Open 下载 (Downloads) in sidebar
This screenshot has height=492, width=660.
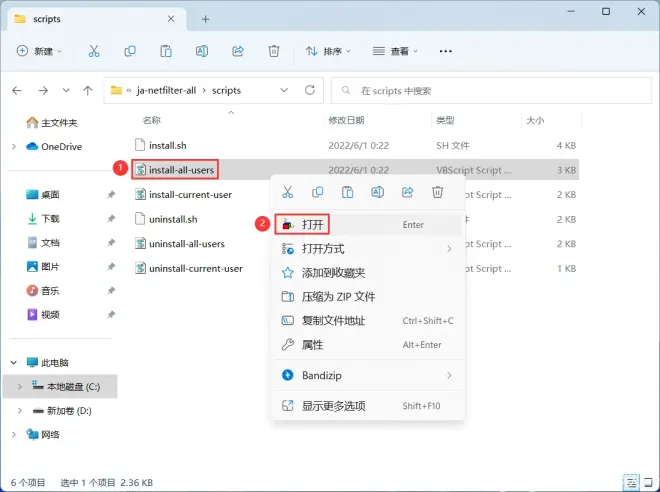43,218
